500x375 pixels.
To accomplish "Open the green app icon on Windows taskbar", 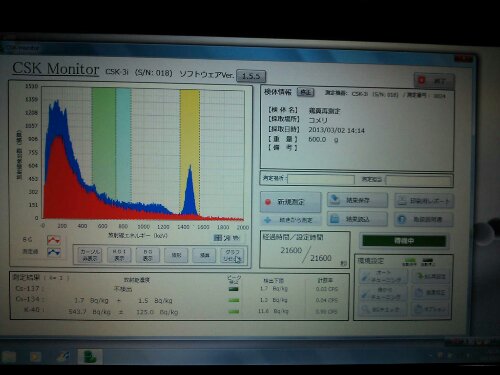I will [89, 357].
